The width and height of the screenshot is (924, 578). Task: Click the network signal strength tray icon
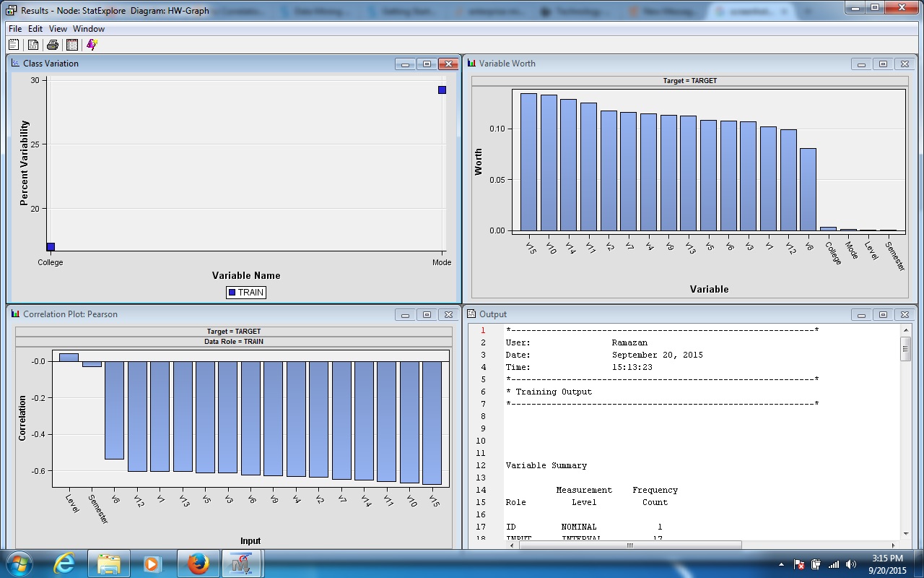pos(834,564)
